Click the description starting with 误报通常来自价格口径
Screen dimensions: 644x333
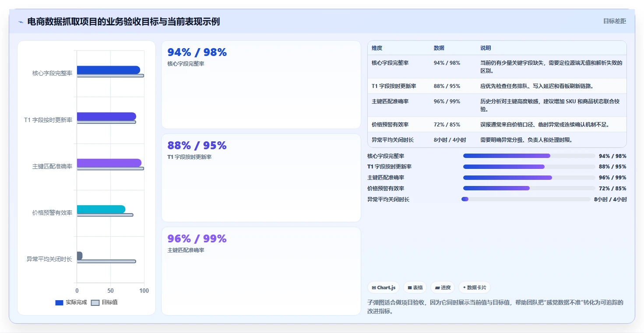(x=545, y=125)
